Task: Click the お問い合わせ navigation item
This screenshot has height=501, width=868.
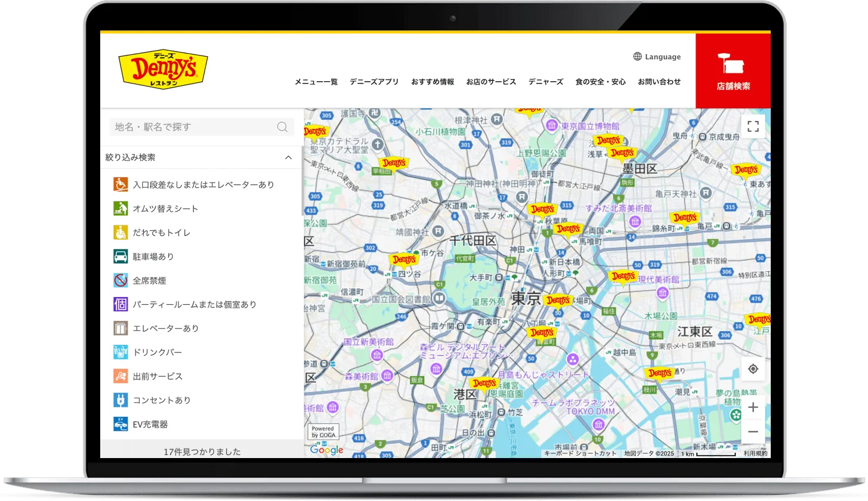Action: [x=659, y=82]
